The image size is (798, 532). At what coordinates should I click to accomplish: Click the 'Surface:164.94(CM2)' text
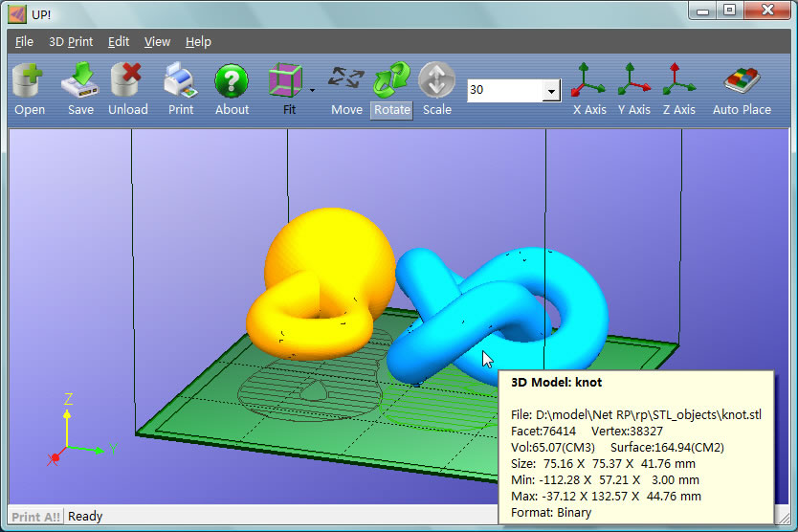coord(667,448)
